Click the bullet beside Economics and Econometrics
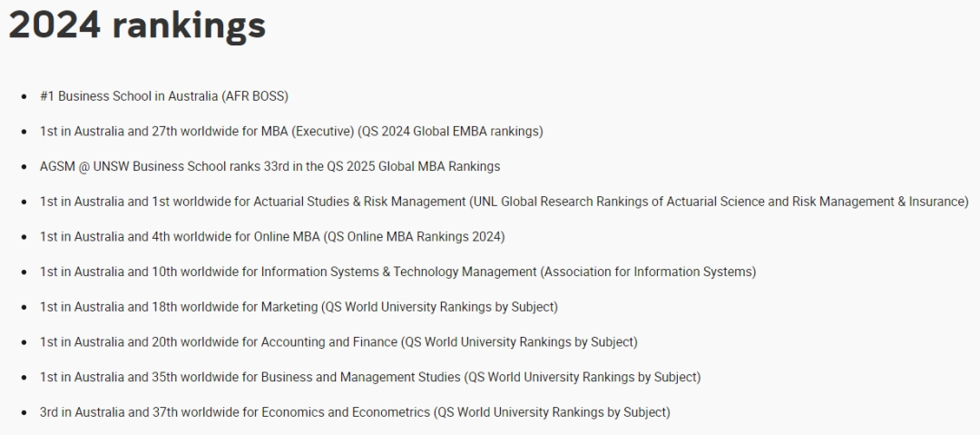 point(24,412)
